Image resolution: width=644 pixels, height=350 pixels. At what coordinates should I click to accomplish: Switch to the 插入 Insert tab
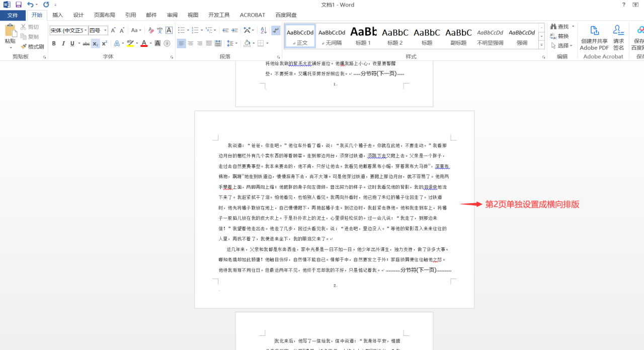coord(58,15)
